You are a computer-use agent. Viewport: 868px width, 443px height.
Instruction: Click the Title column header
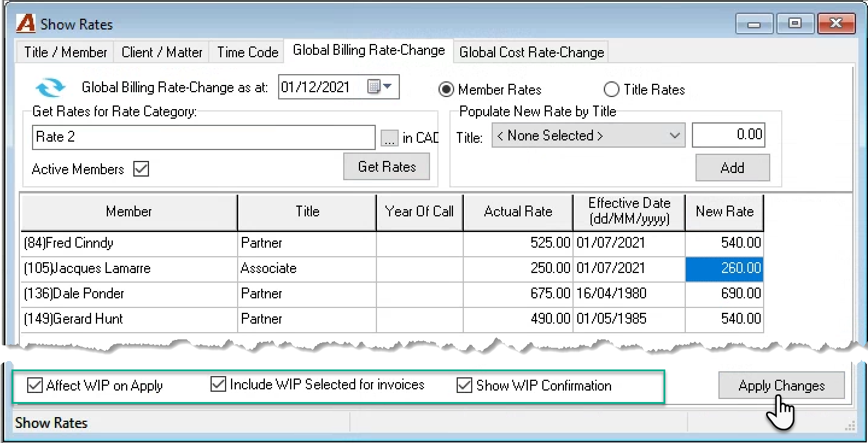pyautogui.click(x=307, y=212)
